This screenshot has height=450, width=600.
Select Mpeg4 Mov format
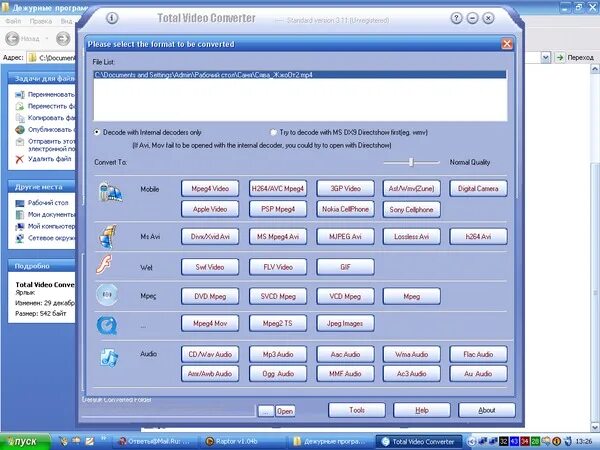(x=210, y=323)
